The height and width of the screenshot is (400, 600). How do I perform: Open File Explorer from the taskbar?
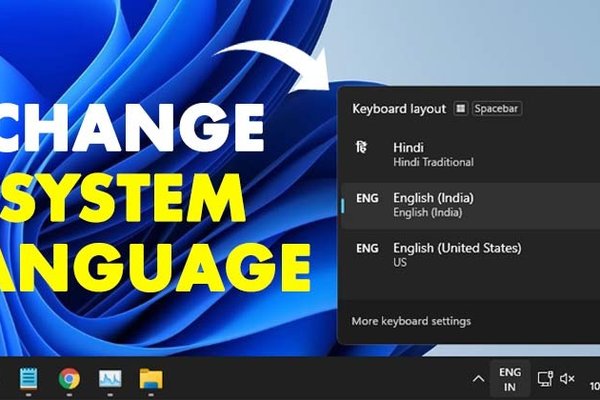point(151,379)
